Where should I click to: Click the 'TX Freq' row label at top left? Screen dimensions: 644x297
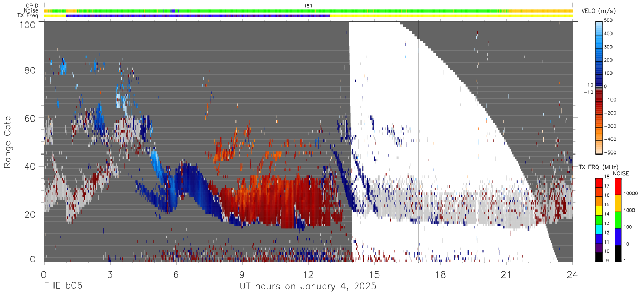(28, 15)
